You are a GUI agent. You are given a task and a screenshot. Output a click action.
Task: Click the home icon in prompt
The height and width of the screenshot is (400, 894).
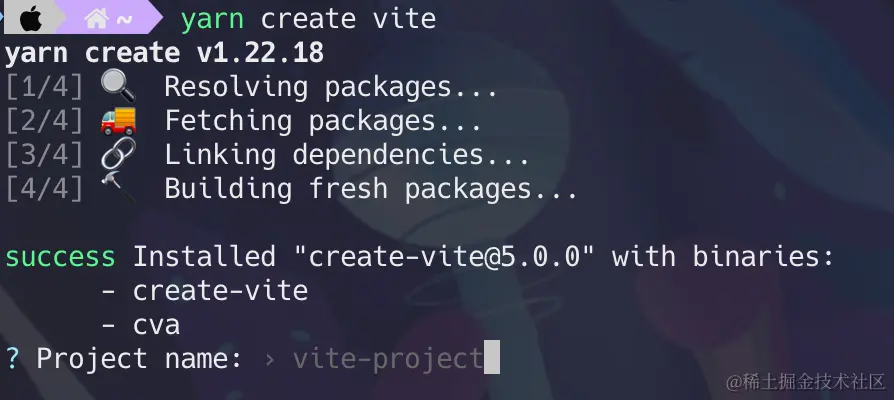[96, 19]
